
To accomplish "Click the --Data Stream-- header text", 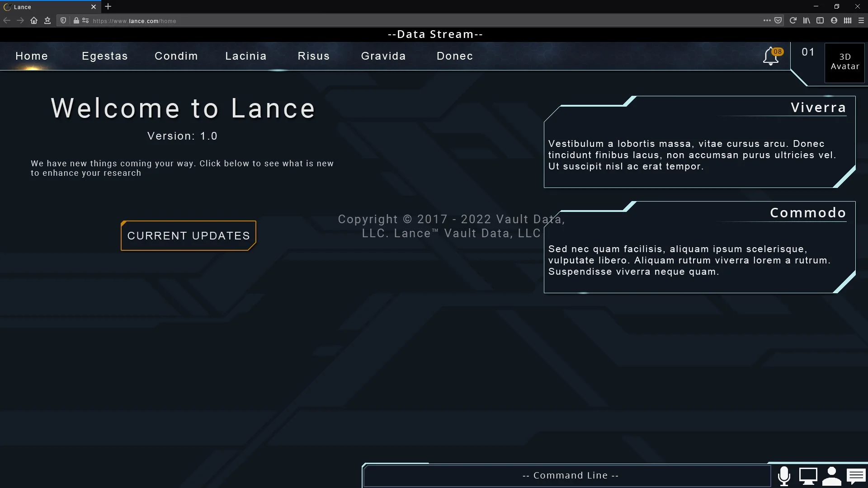I will tap(435, 34).
